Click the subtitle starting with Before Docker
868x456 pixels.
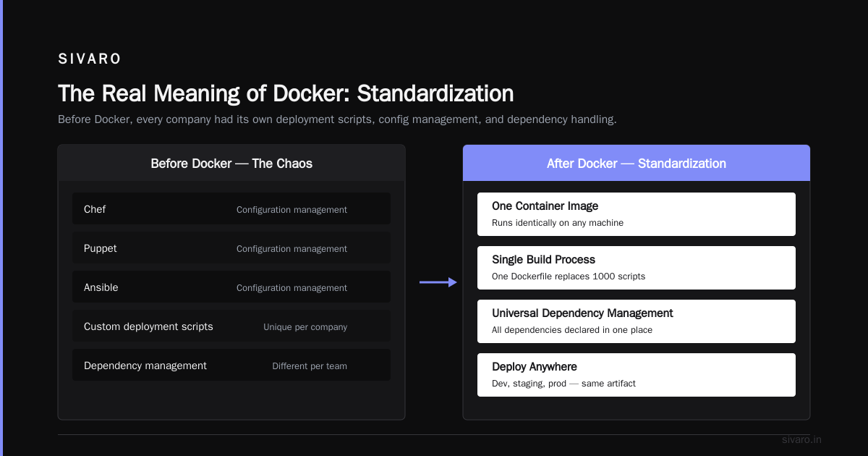(337, 119)
